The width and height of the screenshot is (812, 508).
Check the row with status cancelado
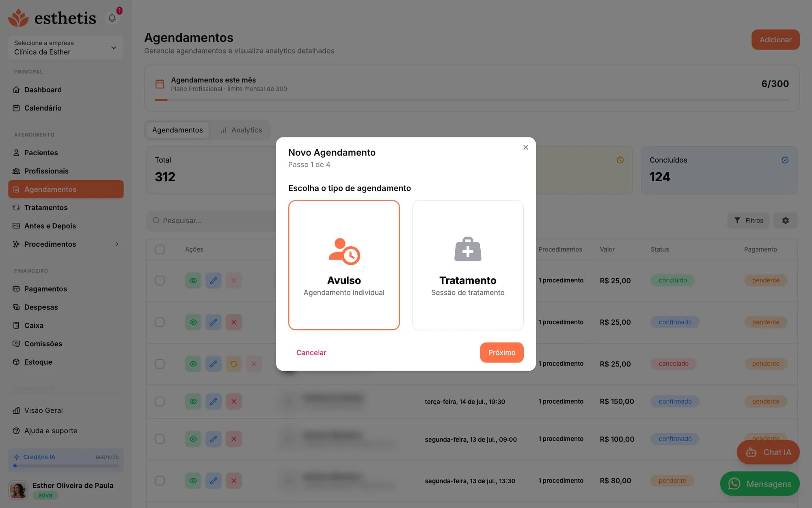click(160, 364)
